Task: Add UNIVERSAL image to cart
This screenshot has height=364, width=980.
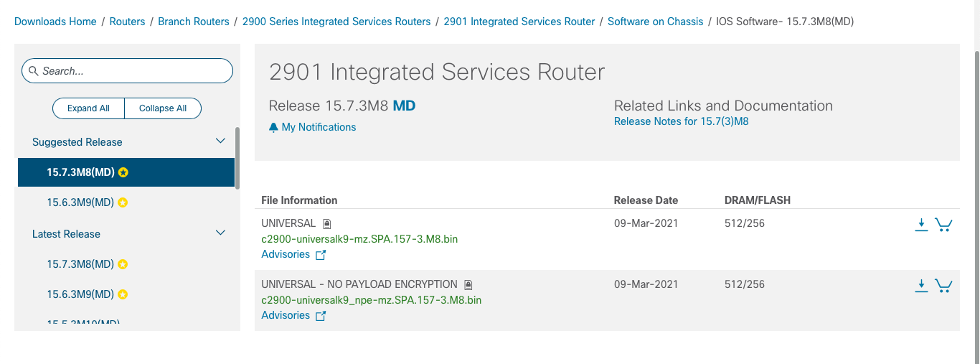Action: point(943,225)
